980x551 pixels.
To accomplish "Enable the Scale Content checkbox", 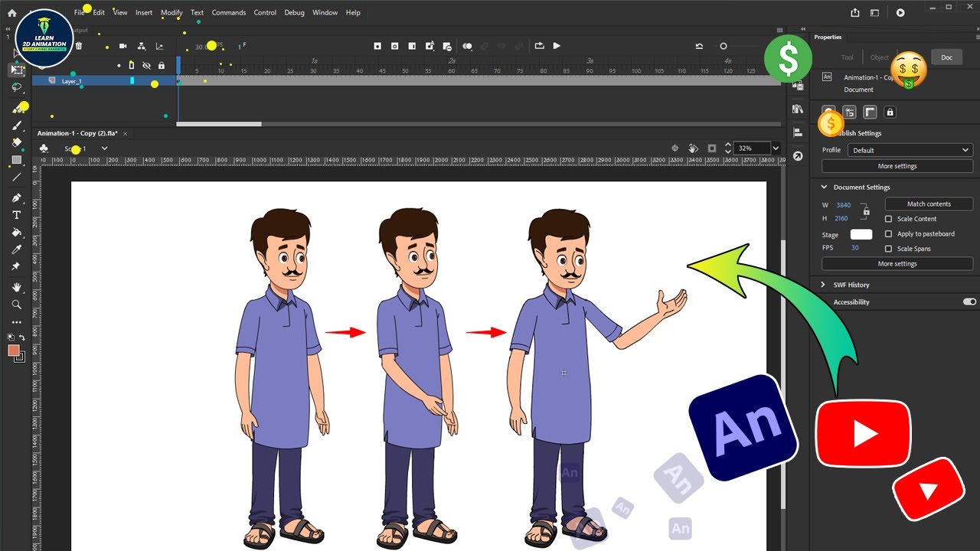I will coord(888,219).
